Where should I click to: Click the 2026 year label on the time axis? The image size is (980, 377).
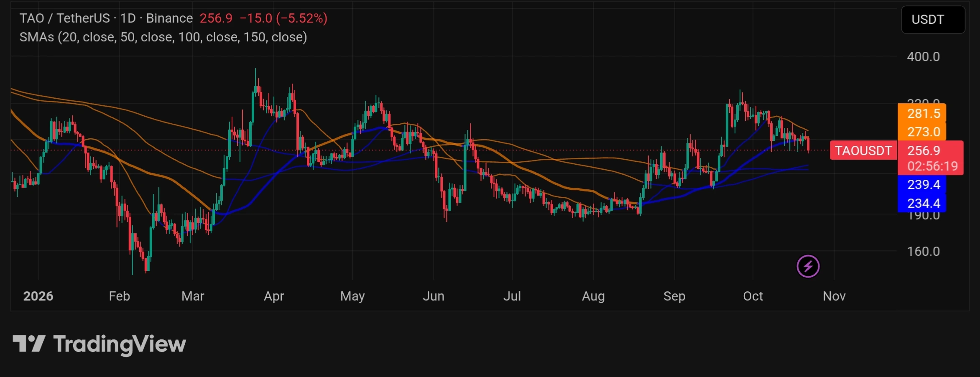pos(38,296)
